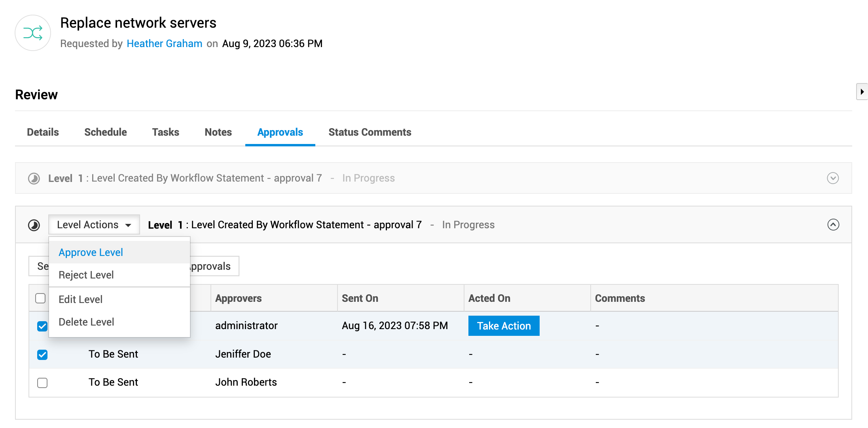Choose Approve Level from menu
The height and width of the screenshot is (428, 868).
coord(91,252)
